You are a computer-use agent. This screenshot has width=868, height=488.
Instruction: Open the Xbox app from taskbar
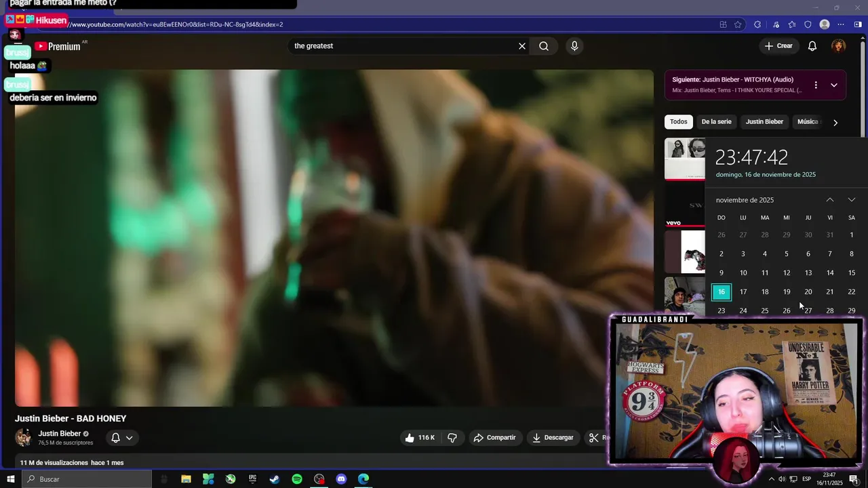[x=231, y=479]
